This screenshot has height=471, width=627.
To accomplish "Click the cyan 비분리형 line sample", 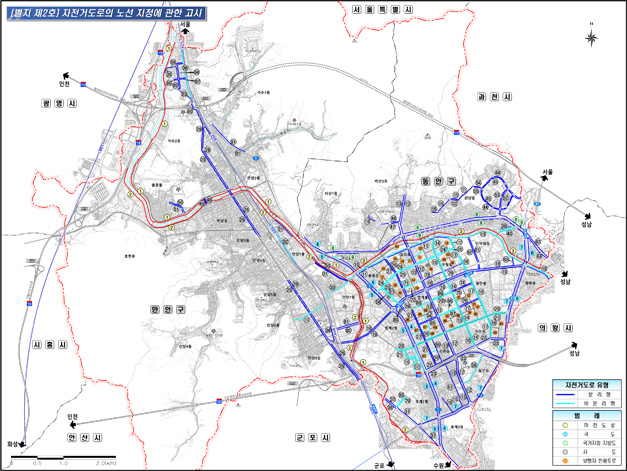I will [565, 402].
